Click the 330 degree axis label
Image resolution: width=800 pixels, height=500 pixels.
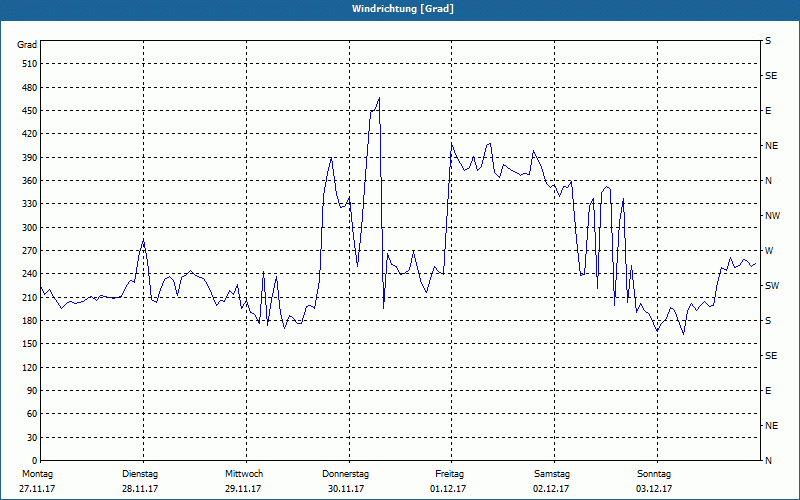tap(30, 204)
